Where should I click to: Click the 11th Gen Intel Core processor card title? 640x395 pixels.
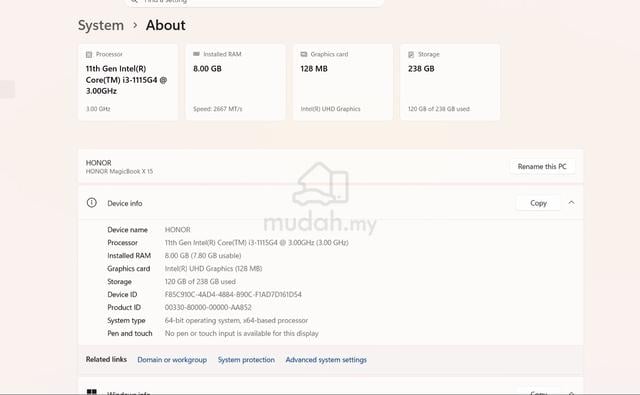127,80
